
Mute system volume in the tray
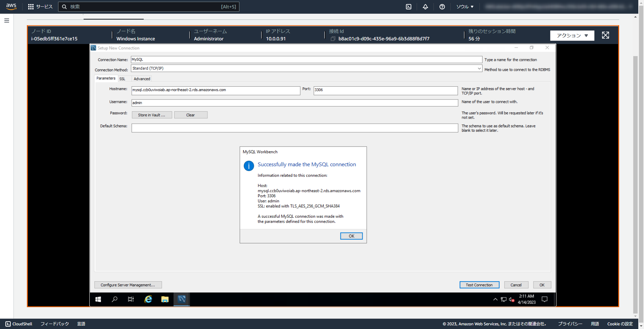[511, 299]
